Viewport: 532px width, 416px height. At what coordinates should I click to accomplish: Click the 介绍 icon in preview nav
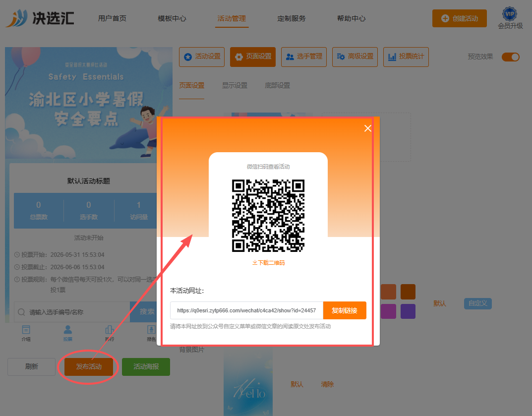26,333
